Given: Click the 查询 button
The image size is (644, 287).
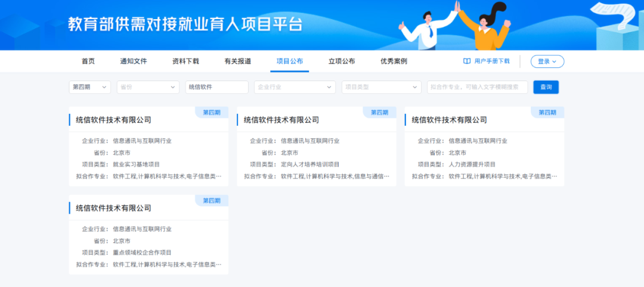Looking at the screenshot, I should coord(546,87).
